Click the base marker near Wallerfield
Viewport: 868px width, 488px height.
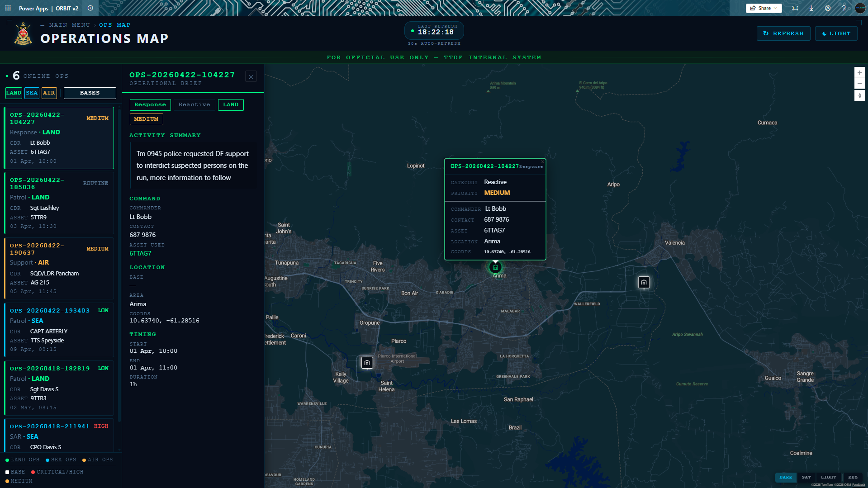coord(644,283)
